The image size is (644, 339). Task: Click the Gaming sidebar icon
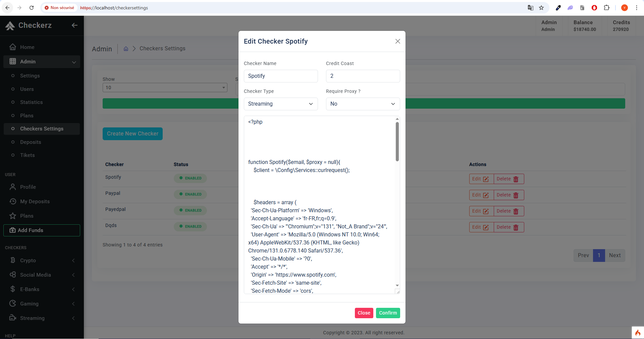point(13,303)
